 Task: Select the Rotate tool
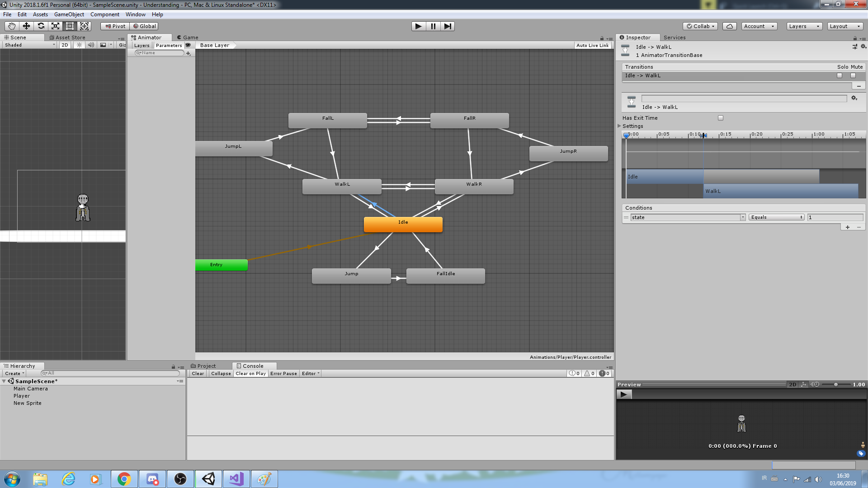(x=41, y=26)
